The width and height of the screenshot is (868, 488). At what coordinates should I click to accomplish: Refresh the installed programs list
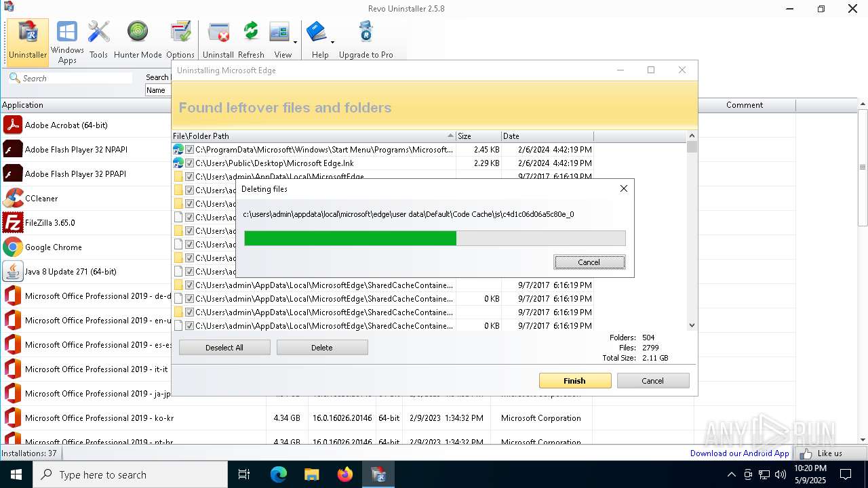pyautogui.click(x=251, y=41)
